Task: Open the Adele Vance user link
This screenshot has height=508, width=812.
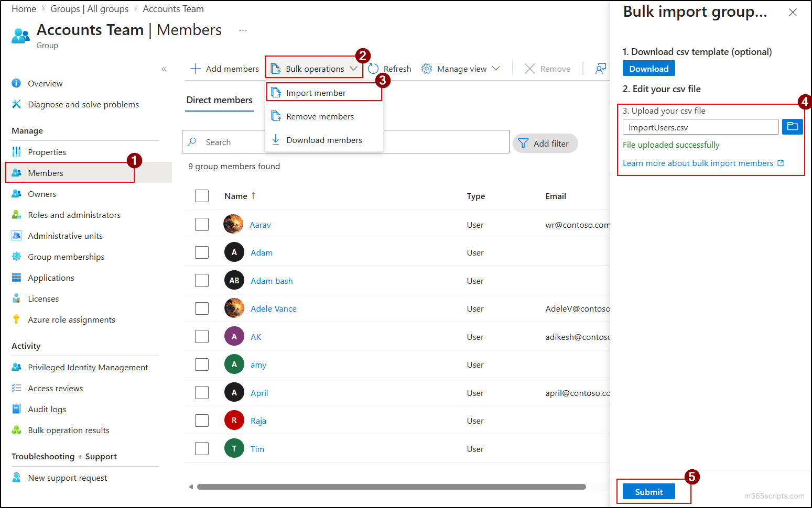Action: point(274,309)
